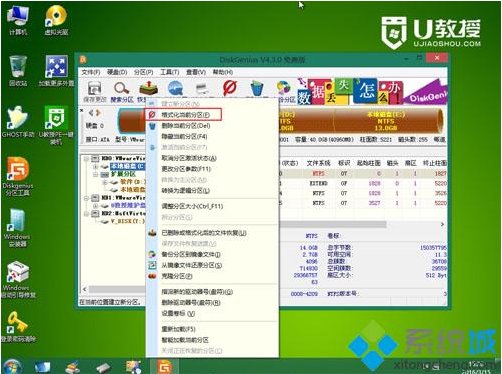Select the V_DISK(Y:) tree item
Viewport: 502px width, 374px height.
(x=128, y=221)
